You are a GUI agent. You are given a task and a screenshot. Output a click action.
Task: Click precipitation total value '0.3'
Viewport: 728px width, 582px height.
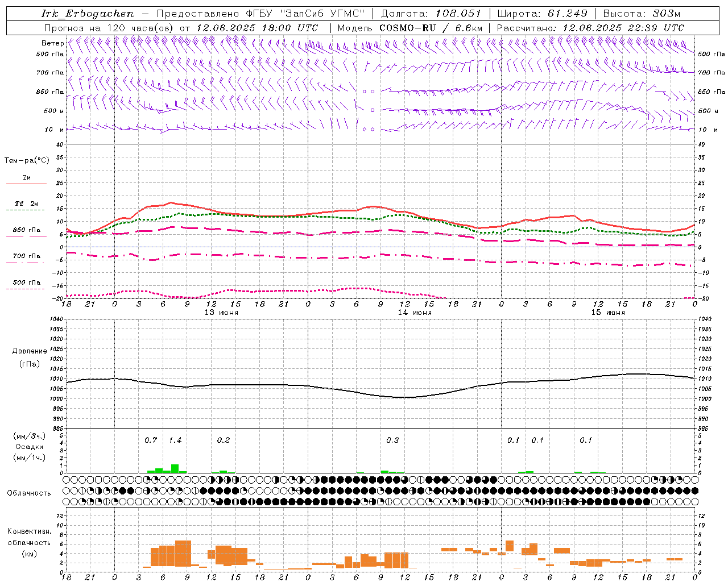392,440
